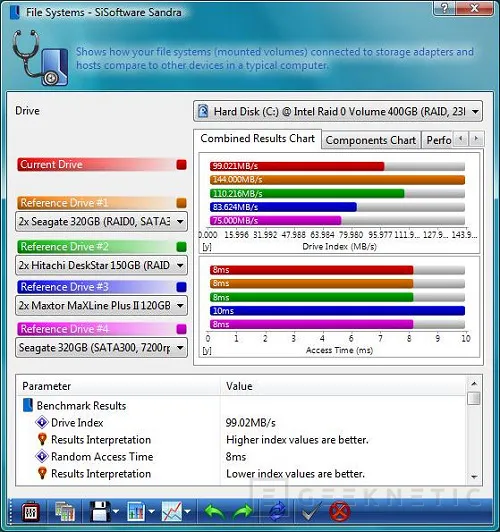Image resolution: width=500 pixels, height=532 pixels.
Task: Click lightbulb icon beside 'Higher index values are better'
Action: coord(42,439)
